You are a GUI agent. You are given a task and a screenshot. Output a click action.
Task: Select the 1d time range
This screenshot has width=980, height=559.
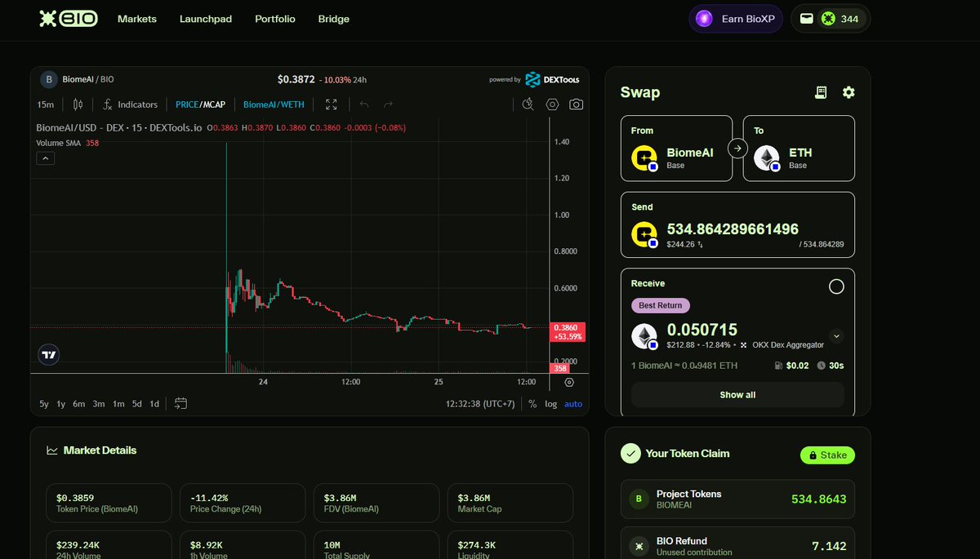coord(154,404)
